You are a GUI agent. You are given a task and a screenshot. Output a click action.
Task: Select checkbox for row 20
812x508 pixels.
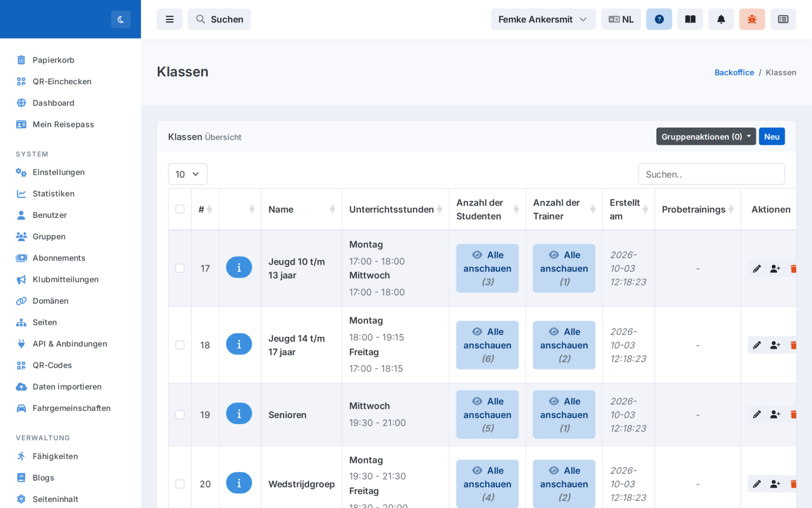coord(180,484)
